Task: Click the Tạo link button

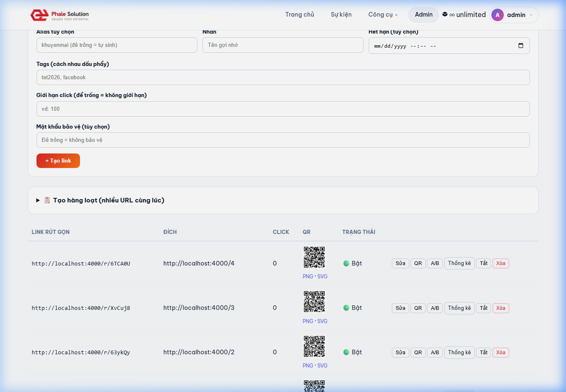Action: (58, 161)
